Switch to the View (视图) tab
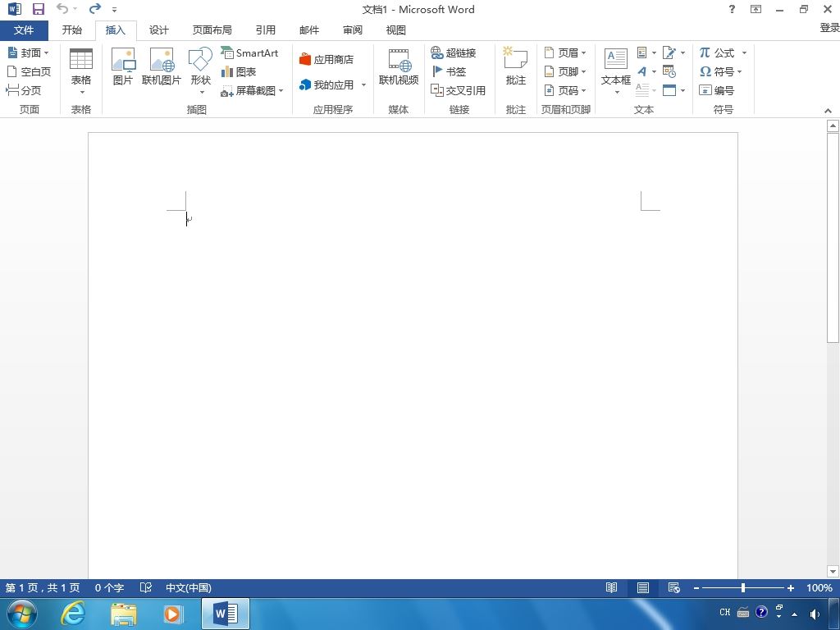 click(x=395, y=30)
